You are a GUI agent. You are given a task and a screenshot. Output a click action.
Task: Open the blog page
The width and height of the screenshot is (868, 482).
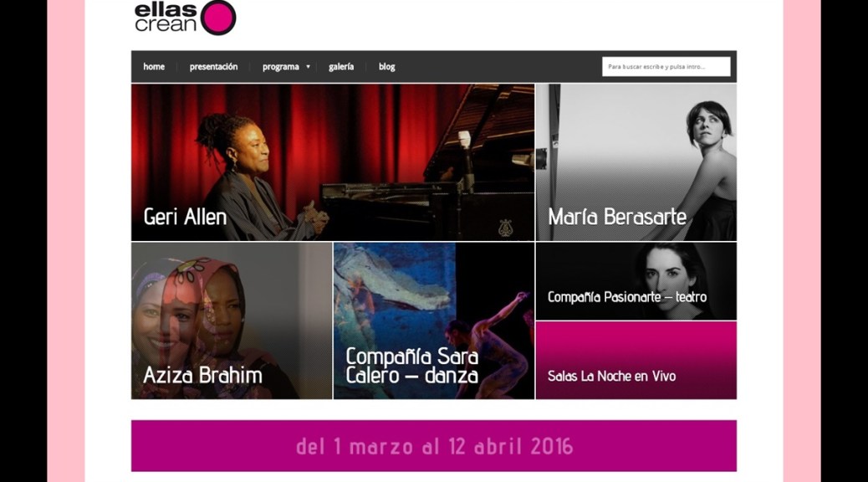(x=387, y=66)
